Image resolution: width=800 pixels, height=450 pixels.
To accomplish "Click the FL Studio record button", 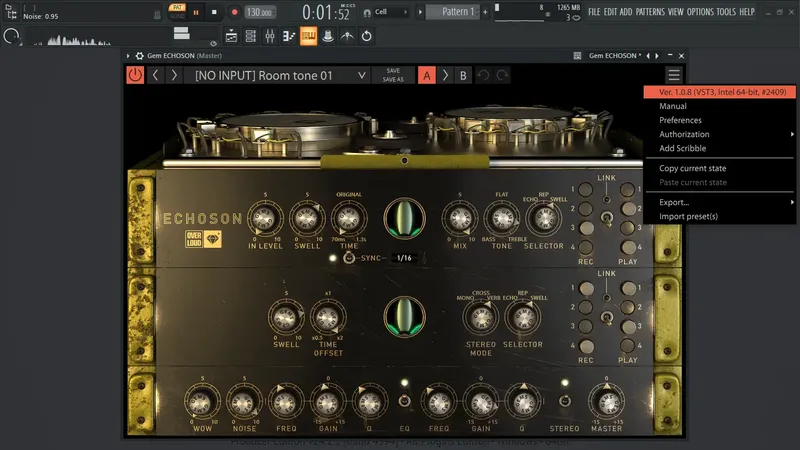I will tap(234, 12).
